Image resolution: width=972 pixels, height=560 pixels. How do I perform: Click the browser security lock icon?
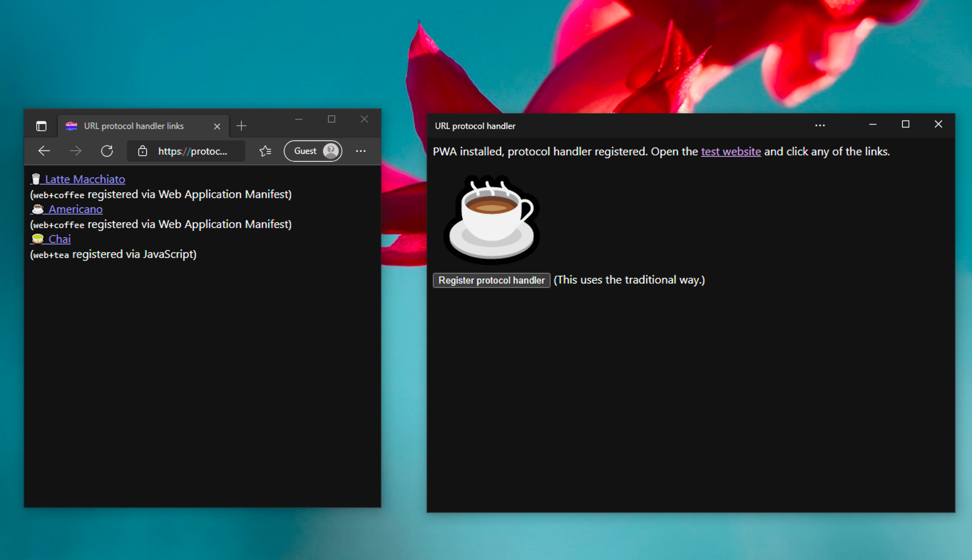click(x=142, y=150)
